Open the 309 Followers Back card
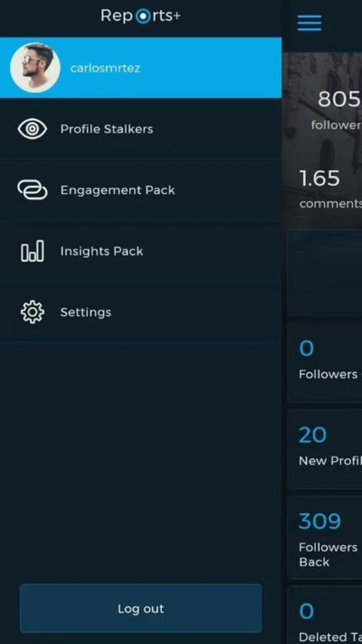Image resolution: width=362 pixels, height=644 pixels. pos(324,538)
